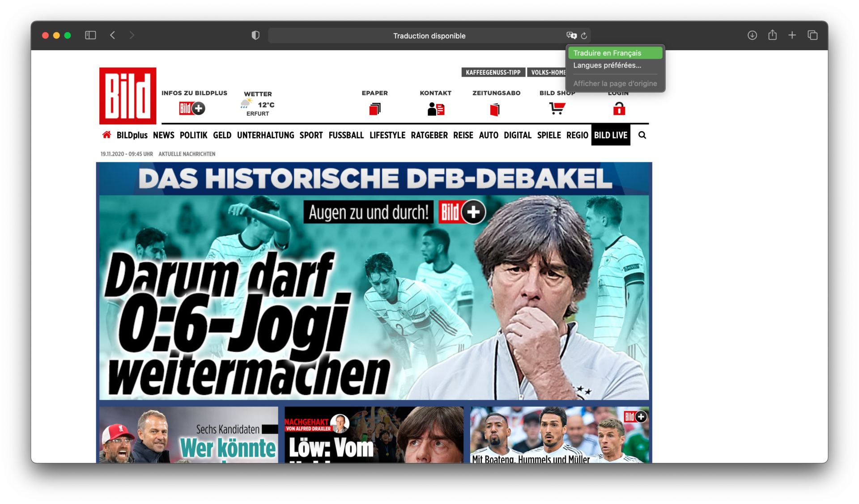This screenshot has height=504, width=859.
Task: Open the downloads icon in toolbar
Action: click(752, 35)
